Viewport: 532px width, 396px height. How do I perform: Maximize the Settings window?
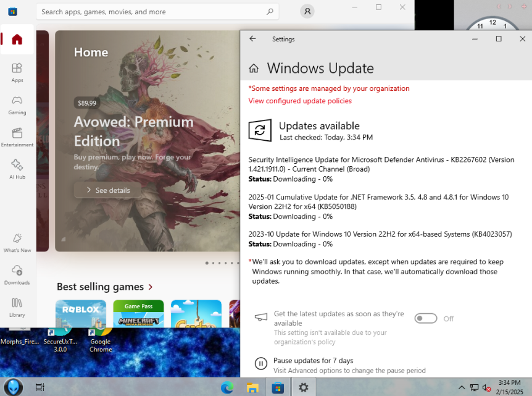point(499,39)
